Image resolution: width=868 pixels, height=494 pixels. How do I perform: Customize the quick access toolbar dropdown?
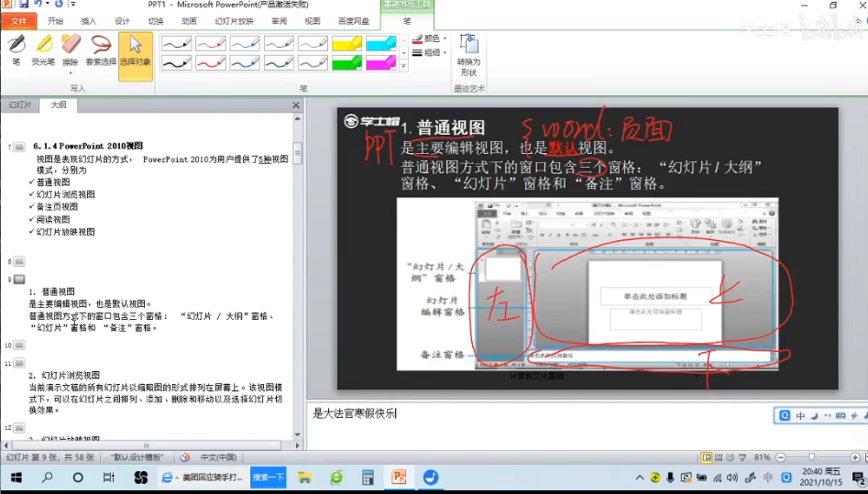pos(73,5)
